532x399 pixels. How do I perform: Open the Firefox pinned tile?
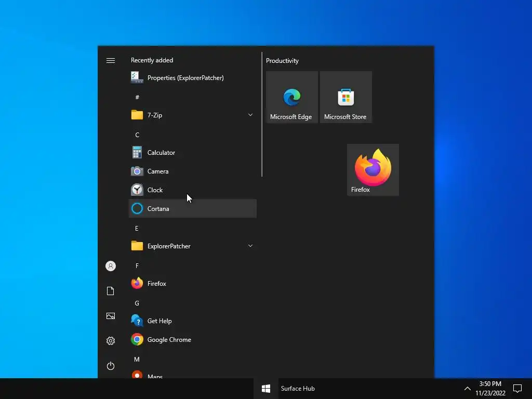(x=373, y=170)
